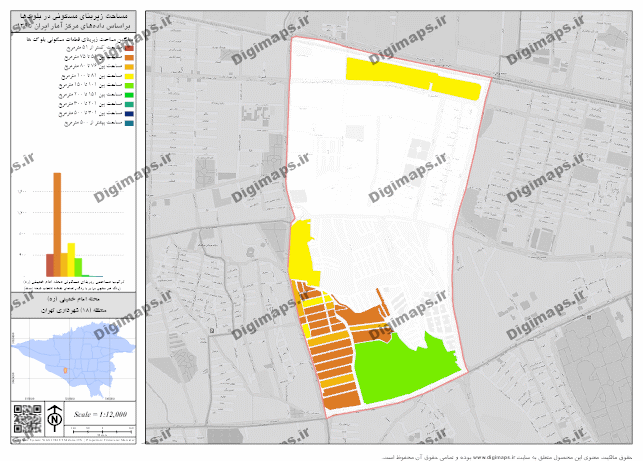Screen dimensions: 643x461
Task: Click the scale bar ruler below the scale text
Action: click(103, 431)
